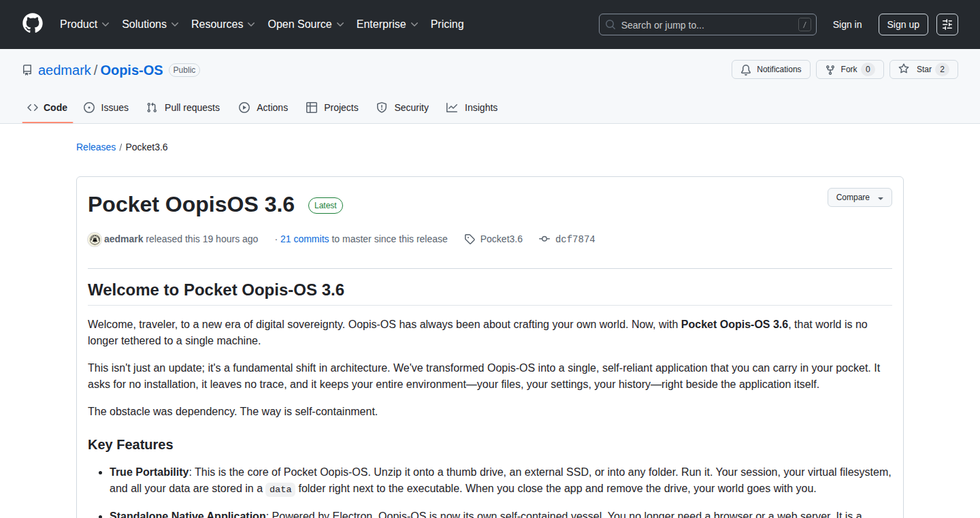Click the Welcome to Pocket Oopis-OS 3.6 heading
The image size is (980, 518).
pos(216,290)
